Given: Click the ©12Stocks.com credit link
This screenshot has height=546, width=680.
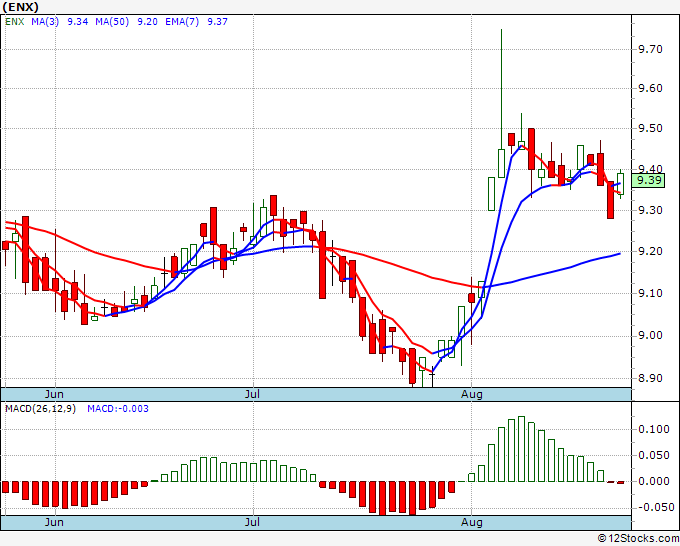Looking at the screenshot, I should [638, 539].
